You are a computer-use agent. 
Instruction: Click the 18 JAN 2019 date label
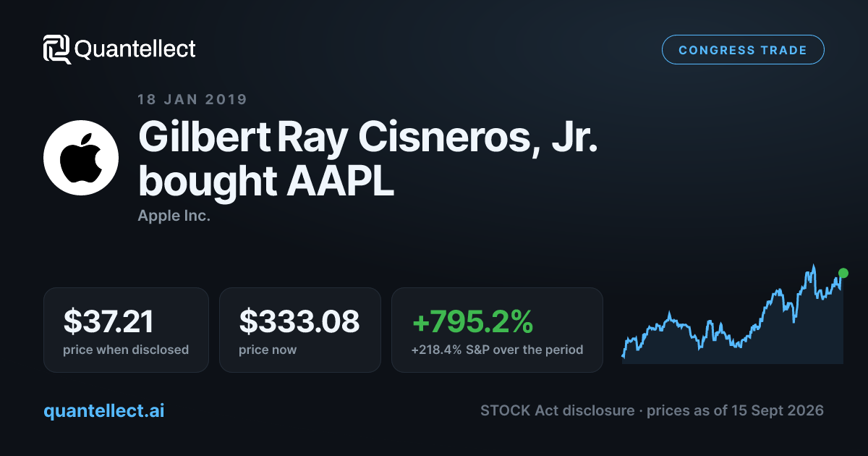tap(192, 100)
